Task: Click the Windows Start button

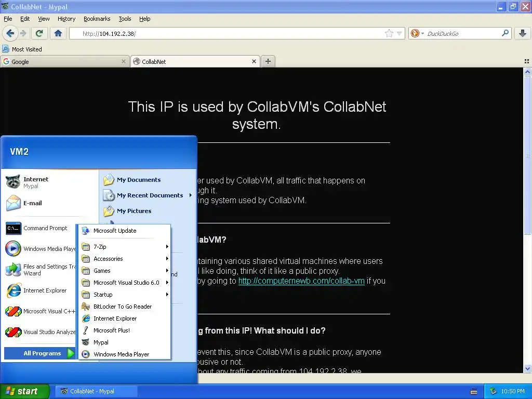Action: click(x=24, y=391)
